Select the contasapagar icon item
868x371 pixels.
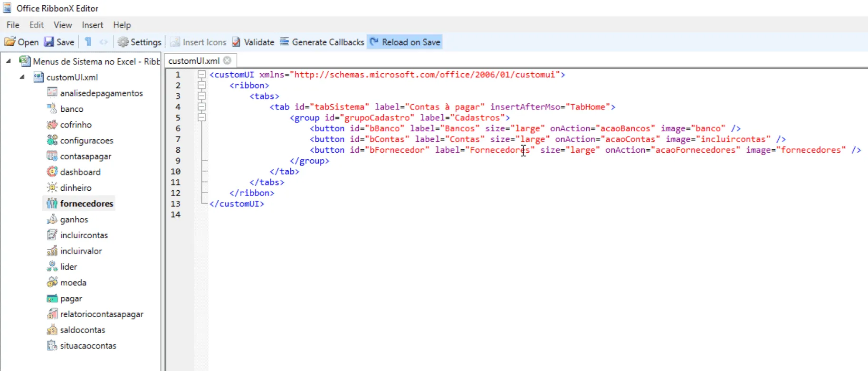pos(79,156)
